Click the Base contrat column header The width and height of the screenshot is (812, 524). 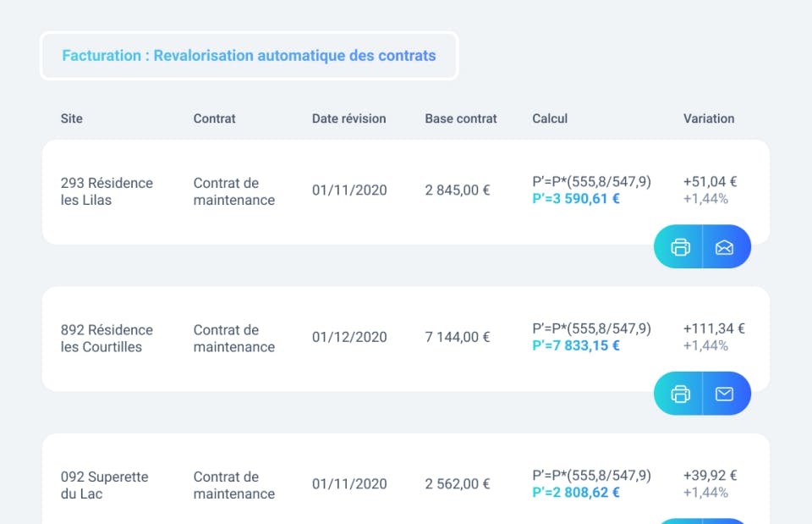(x=461, y=119)
